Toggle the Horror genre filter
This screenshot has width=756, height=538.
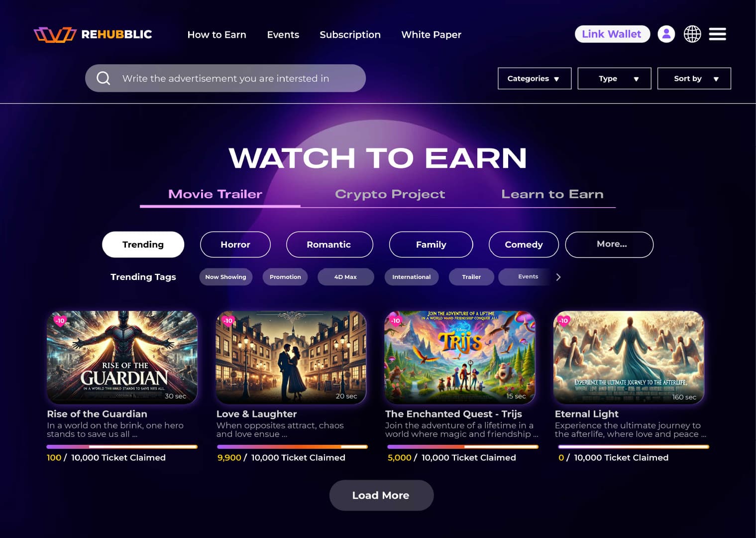(235, 245)
